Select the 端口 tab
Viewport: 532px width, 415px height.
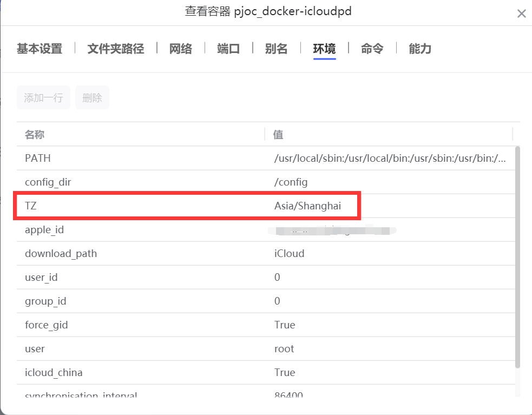(228, 49)
